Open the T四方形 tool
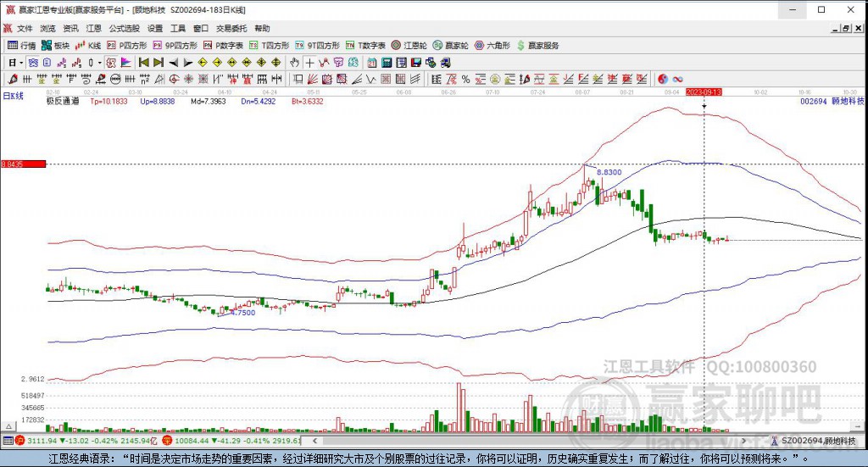868x467 pixels. [269, 46]
